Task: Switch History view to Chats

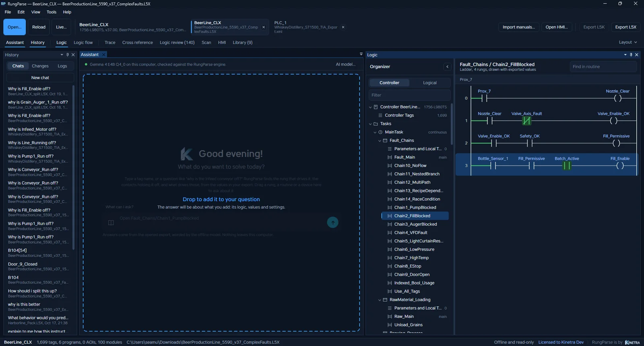Action: click(x=18, y=66)
